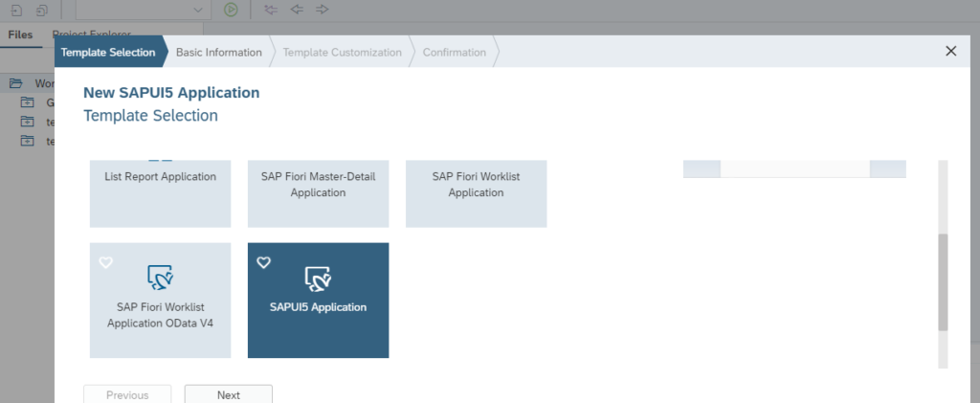Go to the Template Customization wizard step
The image size is (980, 403).
click(x=342, y=52)
